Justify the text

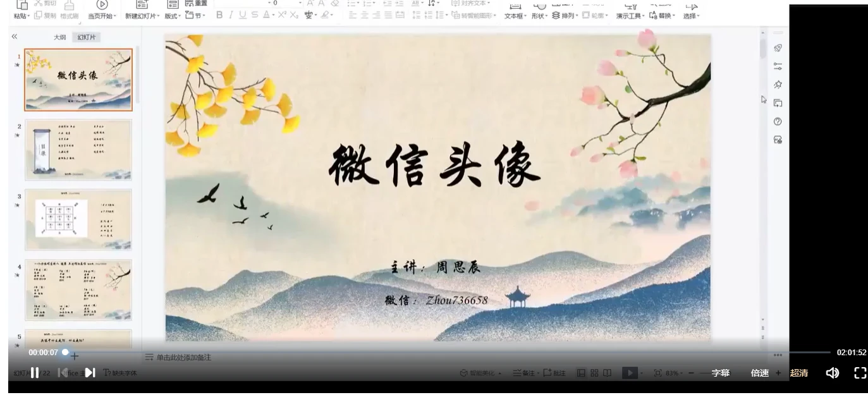(388, 15)
